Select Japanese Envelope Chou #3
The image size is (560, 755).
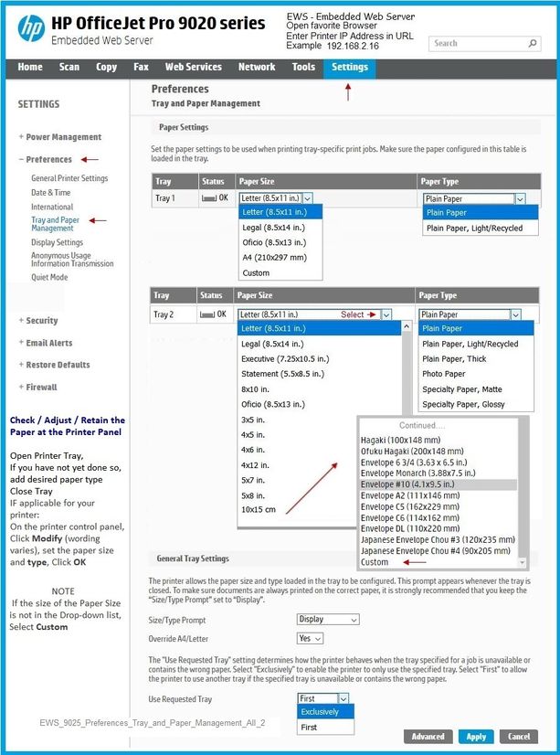click(438, 540)
